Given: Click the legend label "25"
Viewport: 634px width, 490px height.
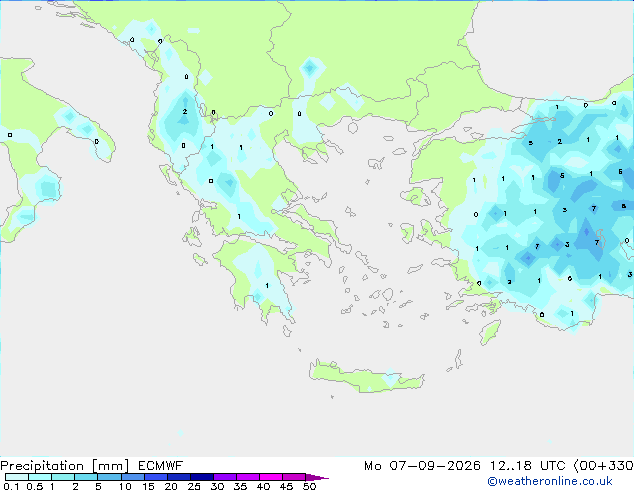Looking at the screenshot, I should tap(194, 486).
